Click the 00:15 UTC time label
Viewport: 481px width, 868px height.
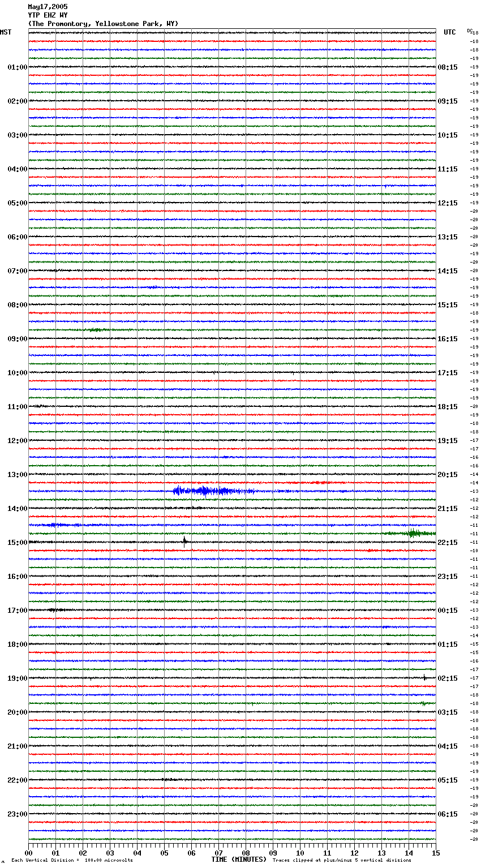tap(448, 611)
